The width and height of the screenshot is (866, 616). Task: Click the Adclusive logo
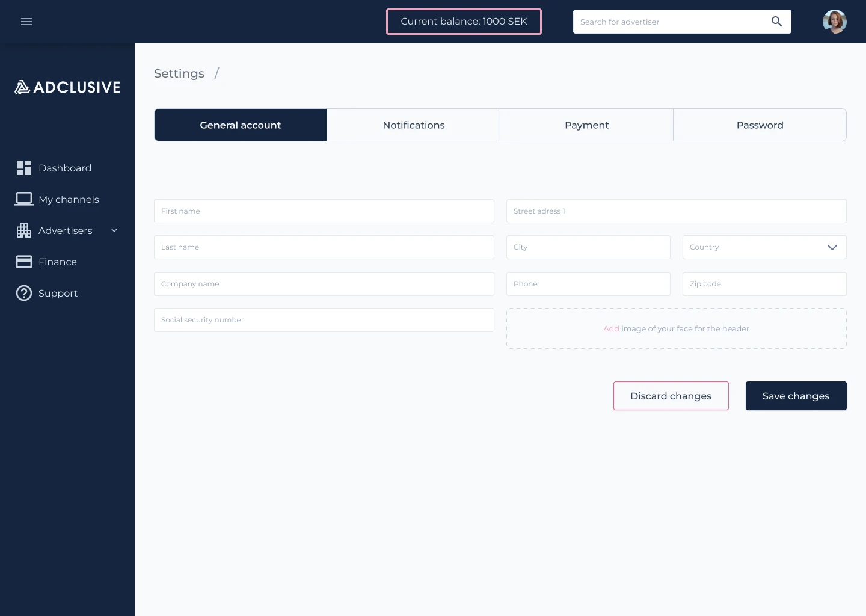[x=67, y=87]
